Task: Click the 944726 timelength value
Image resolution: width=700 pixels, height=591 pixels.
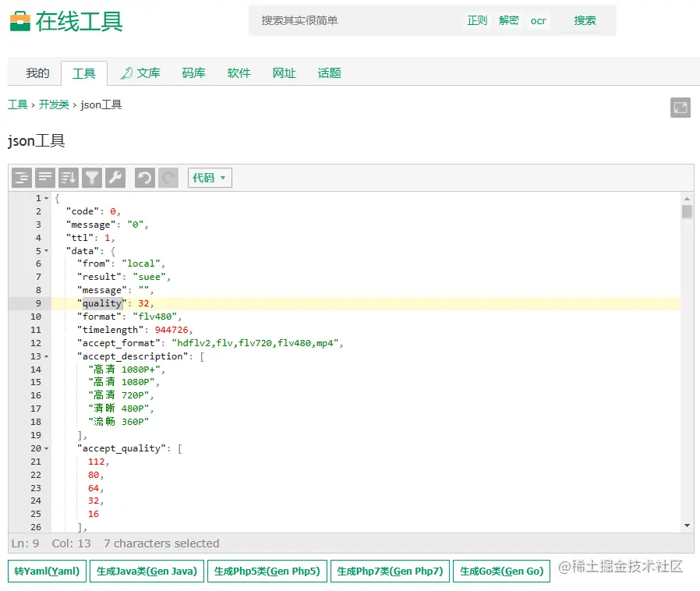Action: [171, 330]
